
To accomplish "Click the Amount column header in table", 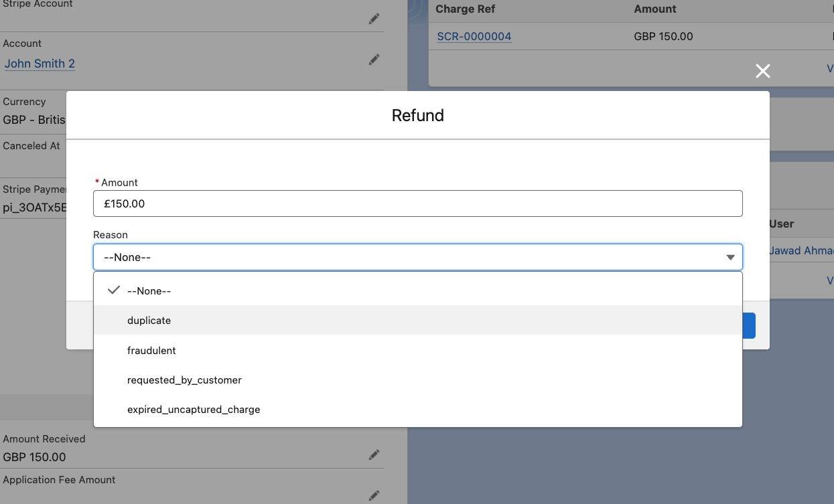I will [654, 9].
